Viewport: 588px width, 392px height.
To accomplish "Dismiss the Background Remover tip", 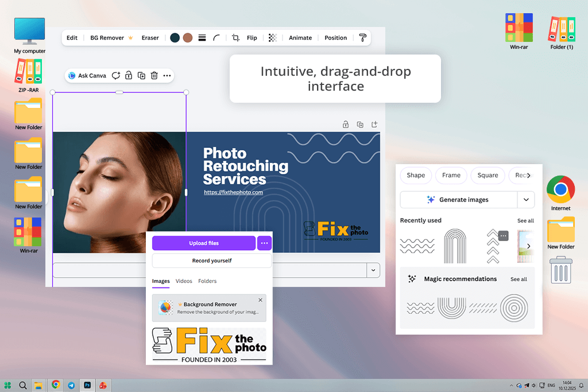I will point(260,300).
